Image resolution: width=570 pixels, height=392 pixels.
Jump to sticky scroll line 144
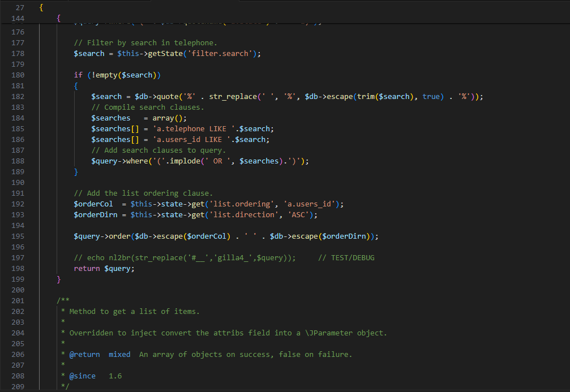tap(59, 19)
